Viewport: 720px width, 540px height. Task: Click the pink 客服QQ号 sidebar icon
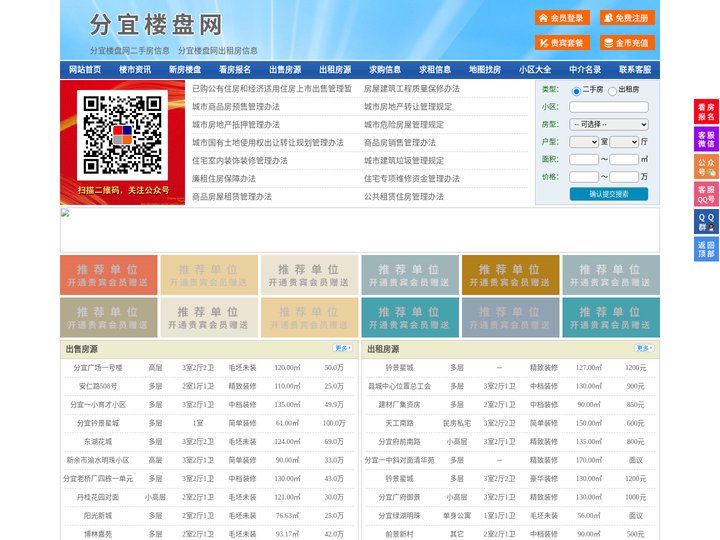click(x=706, y=194)
